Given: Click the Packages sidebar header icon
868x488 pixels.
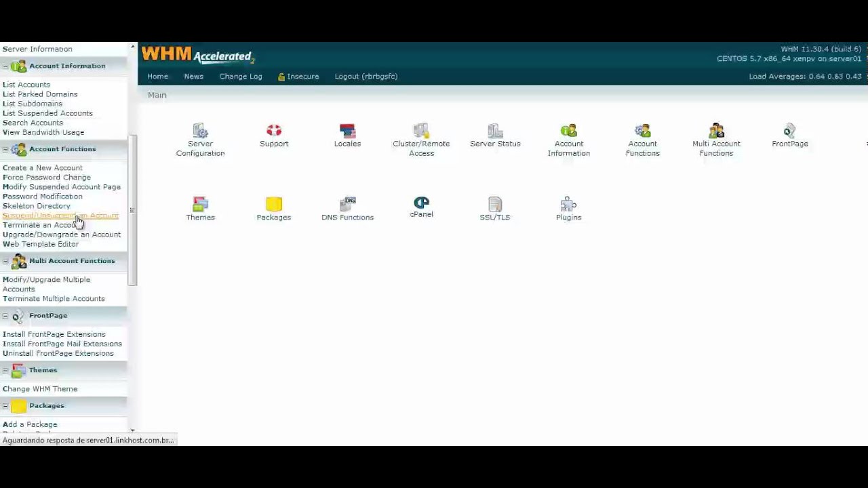Looking at the screenshot, I should coord(18,406).
